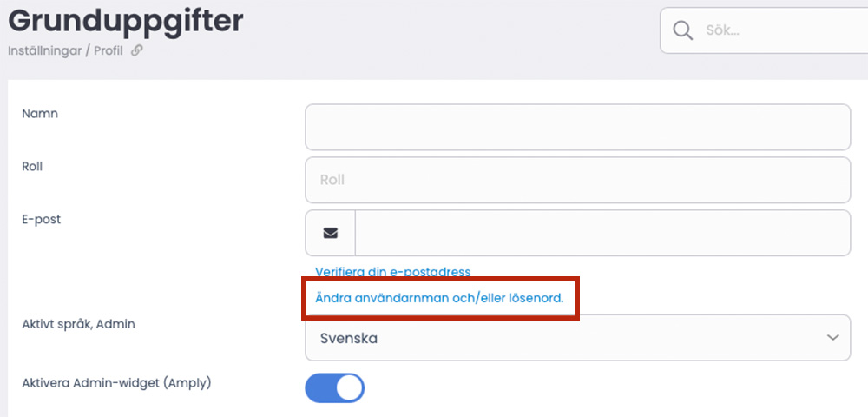Disable the Aktivera Admin-widget (Amply) switch
The height and width of the screenshot is (417, 868).
pos(335,388)
